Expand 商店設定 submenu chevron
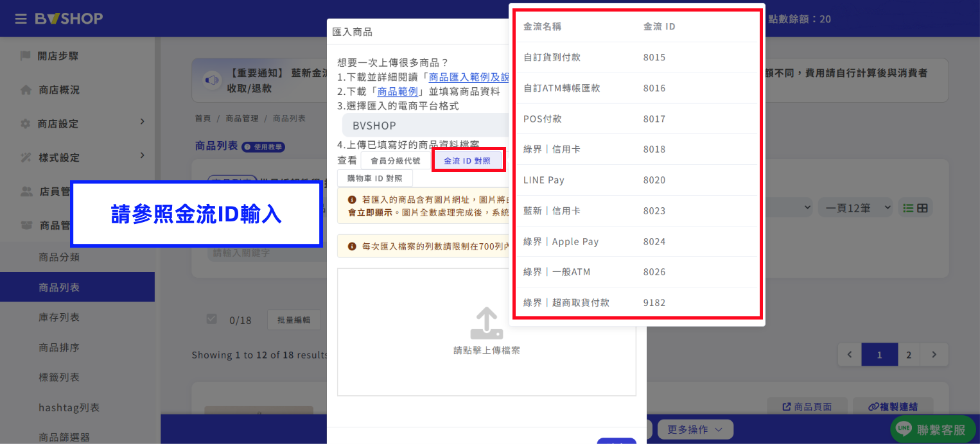The image size is (980, 444). coord(142,121)
